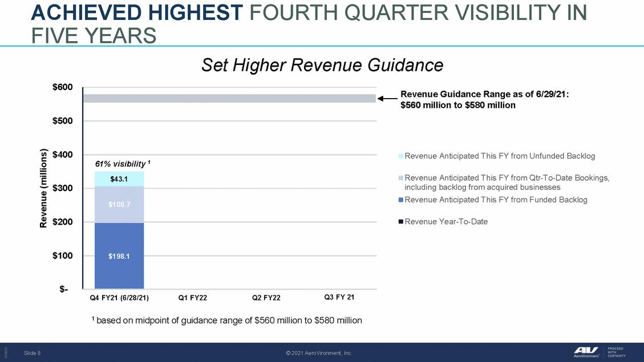Click the footnote about midpoint of guidance range
The width and height of the screenshot is (644, 362).
[x=226, y=320]
